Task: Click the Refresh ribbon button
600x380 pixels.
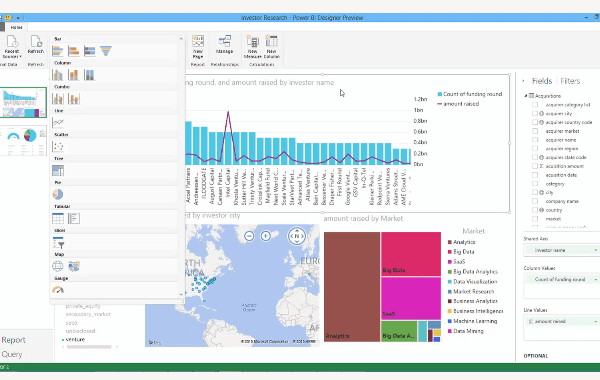Action: (x=36, y=45)
